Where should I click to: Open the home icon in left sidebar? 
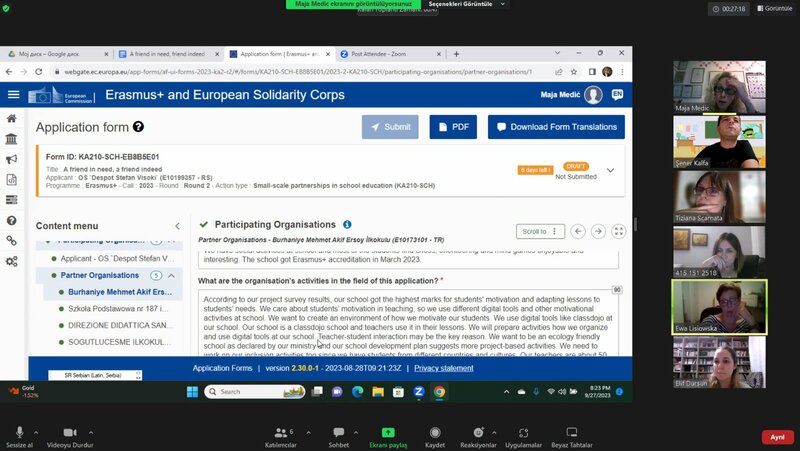click(x=11, y=118)
